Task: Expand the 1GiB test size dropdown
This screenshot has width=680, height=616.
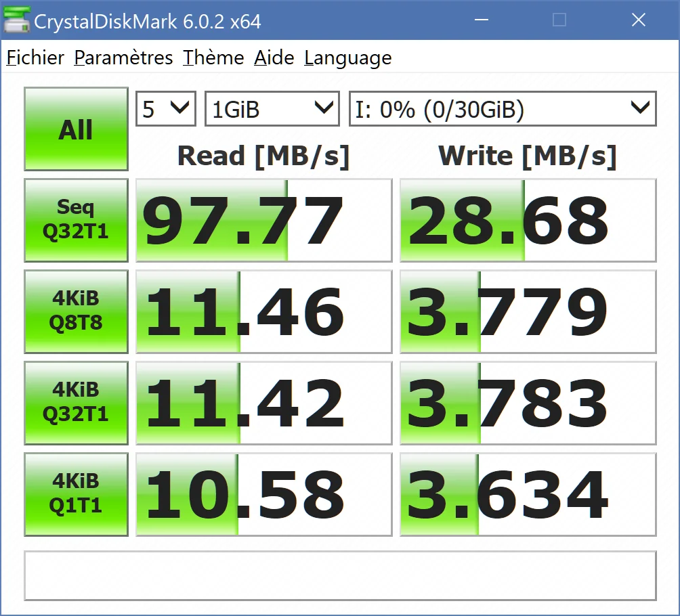Action: (272, 109)
